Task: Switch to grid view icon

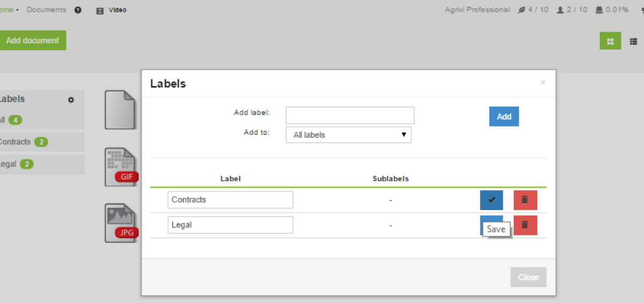Action: point(610,41)
